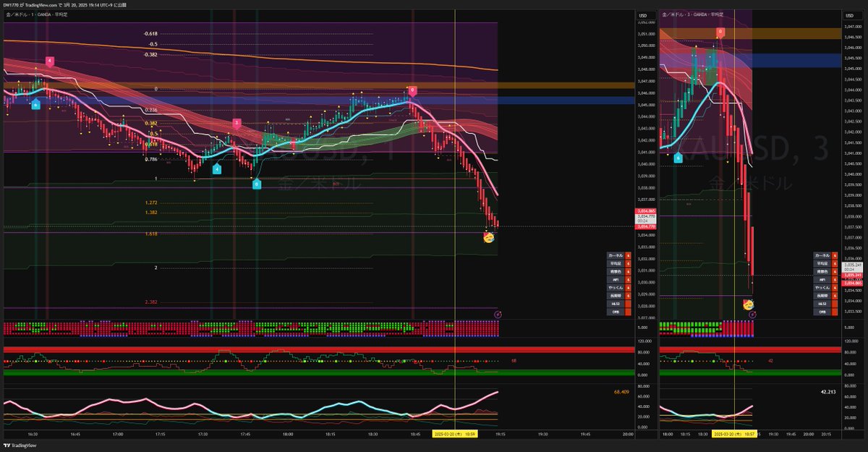Select pink marker 0 on the right chart
This screenshot has width=868, height=452.
point(720,33)
